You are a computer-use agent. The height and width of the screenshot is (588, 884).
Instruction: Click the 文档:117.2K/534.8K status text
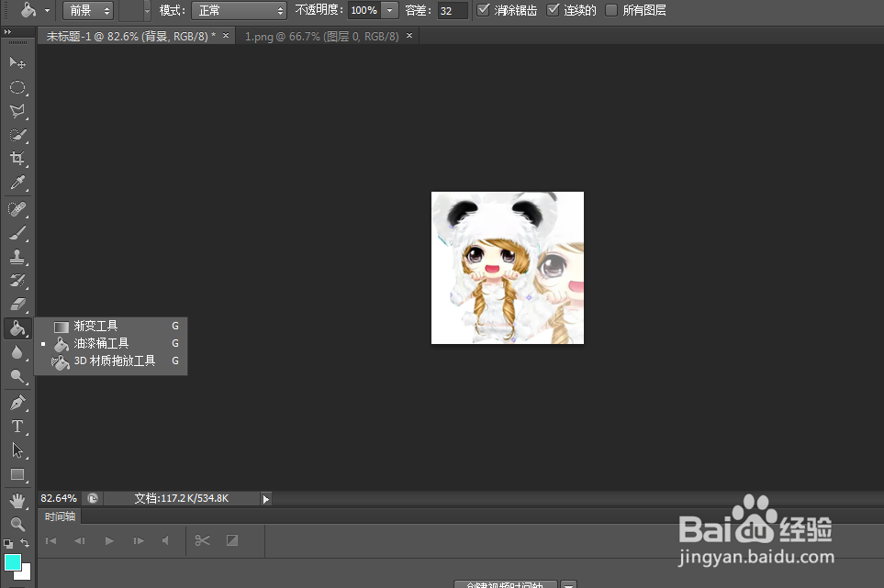point(182,498)
